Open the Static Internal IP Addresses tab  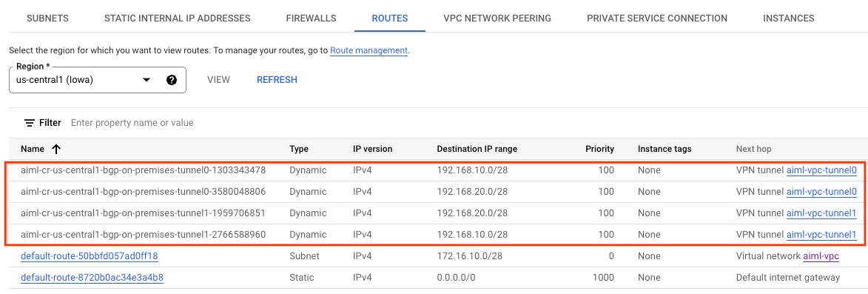coord(177,19)
